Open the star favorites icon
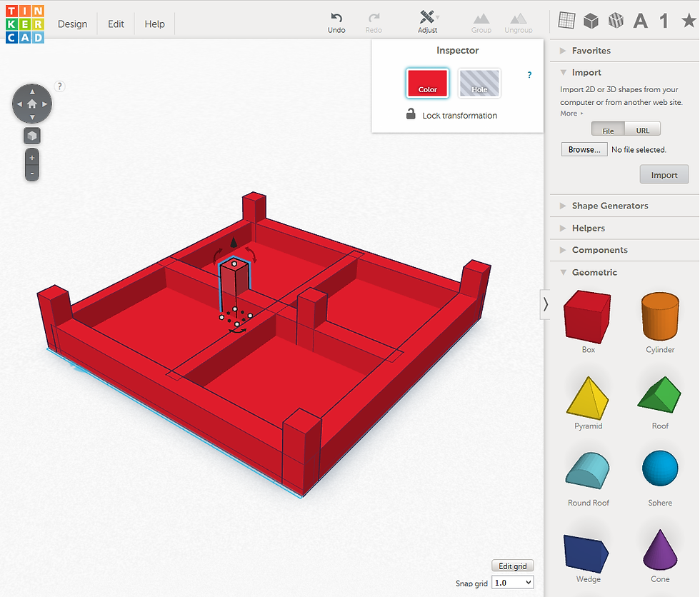Image resolution: width=700 pixels, height=597 pixels. [x=689, y=20]
